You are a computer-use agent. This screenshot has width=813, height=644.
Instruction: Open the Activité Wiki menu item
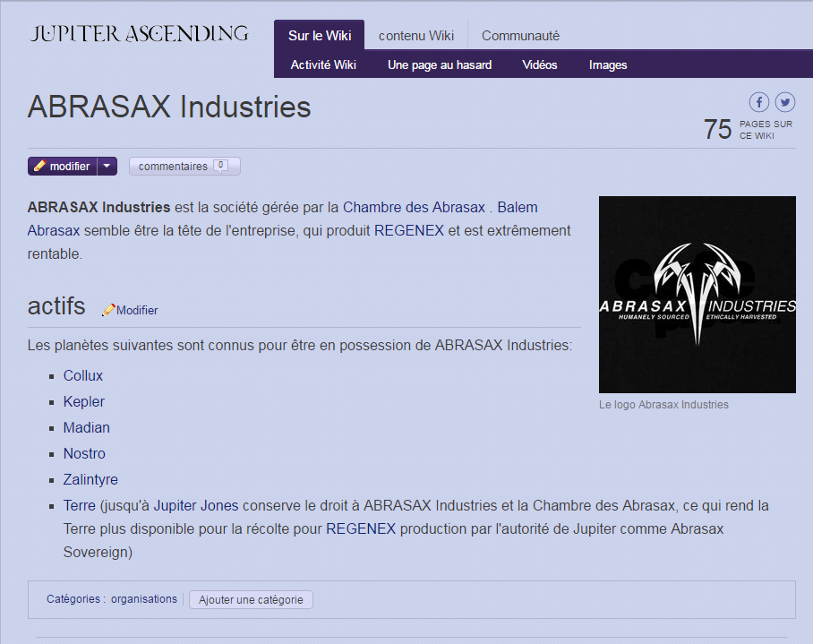click(322, 64)
